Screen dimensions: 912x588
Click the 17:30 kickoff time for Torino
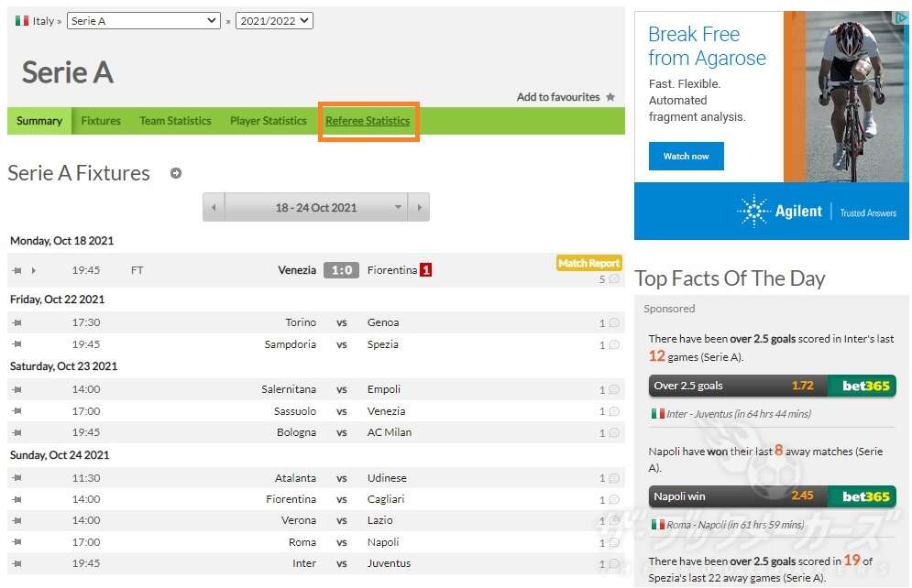[86, 322]
